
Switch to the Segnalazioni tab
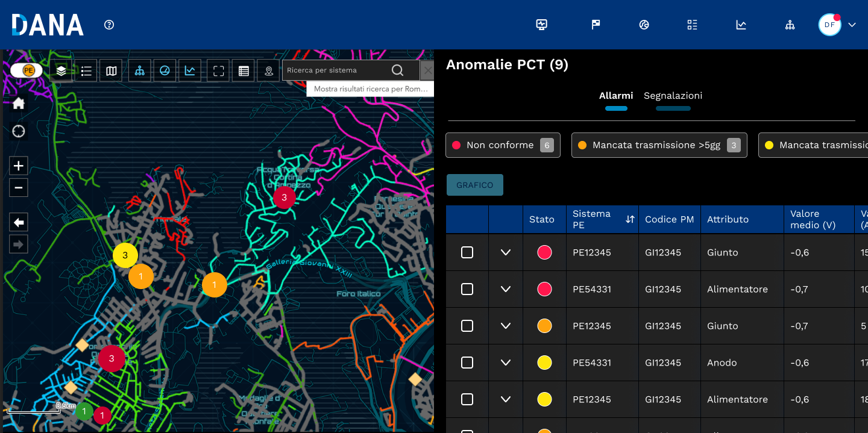tap(673, 96)
